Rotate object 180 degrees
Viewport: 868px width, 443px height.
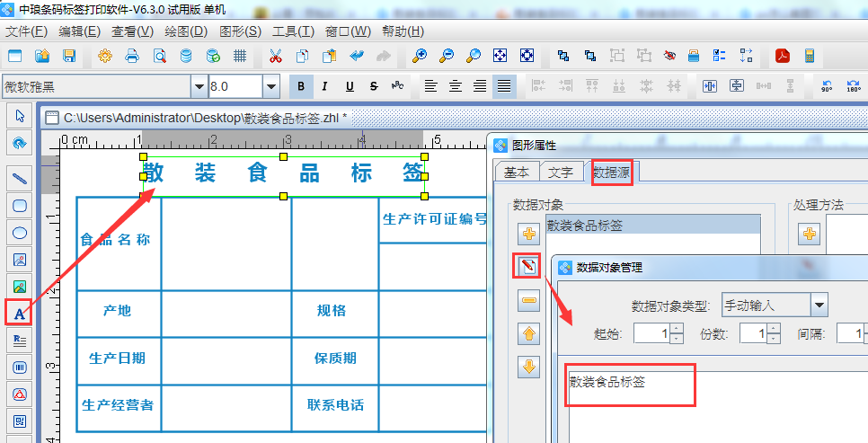tap(853, 86)
